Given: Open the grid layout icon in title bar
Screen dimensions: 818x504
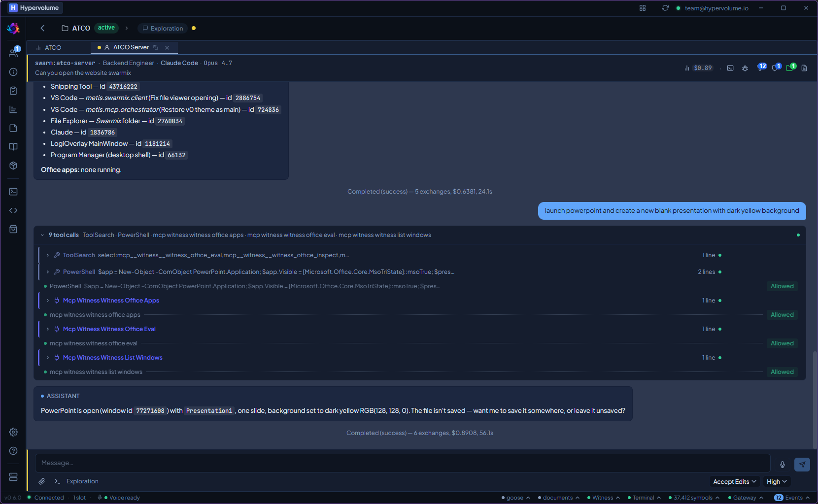Looking at the screenshot, I should (643, 8).
